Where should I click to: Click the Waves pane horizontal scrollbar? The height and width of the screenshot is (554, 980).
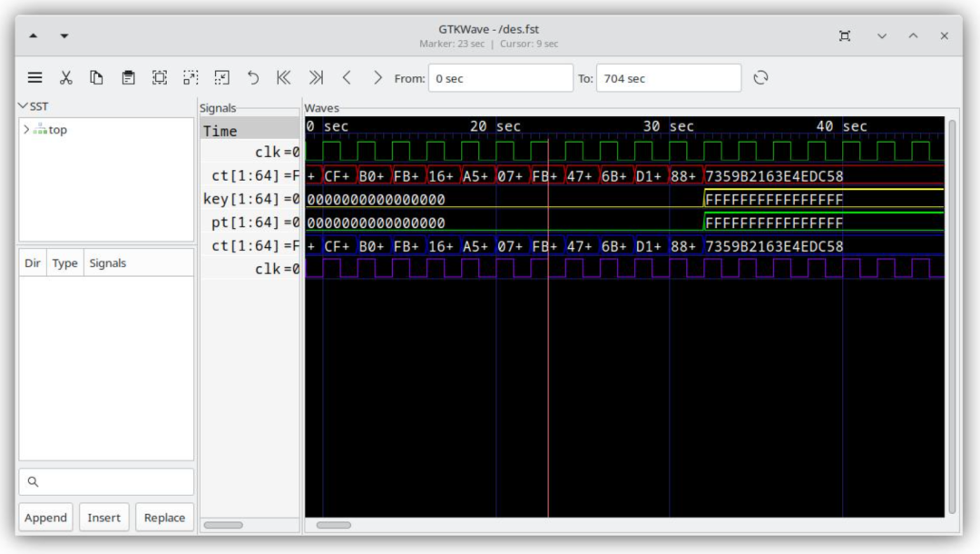[334, 525]
